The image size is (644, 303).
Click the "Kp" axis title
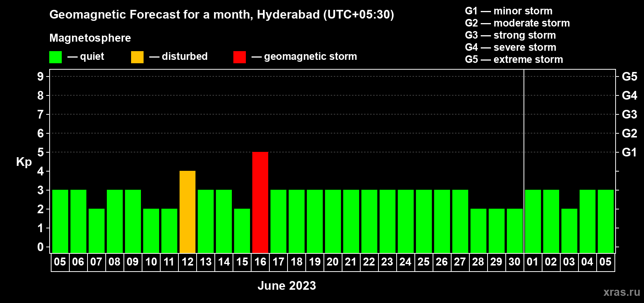pyautogui.click(x=24, y=162)
